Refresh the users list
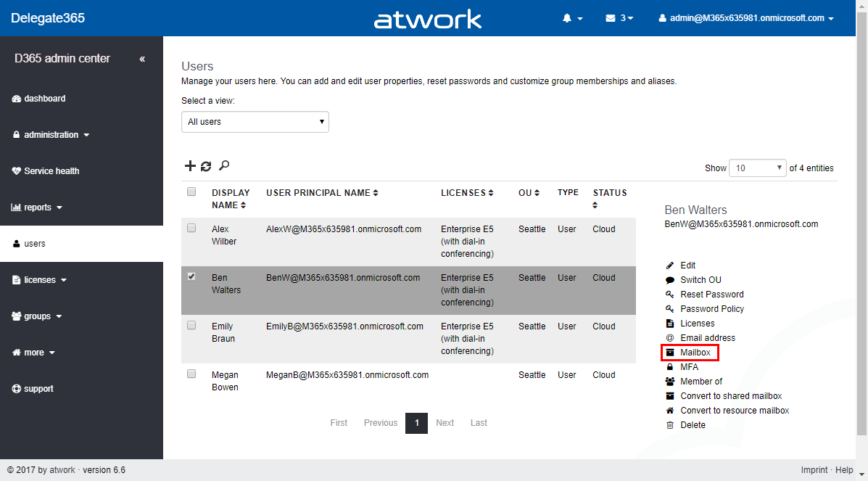This screenshot has width=868, height=481. (206, 166)
